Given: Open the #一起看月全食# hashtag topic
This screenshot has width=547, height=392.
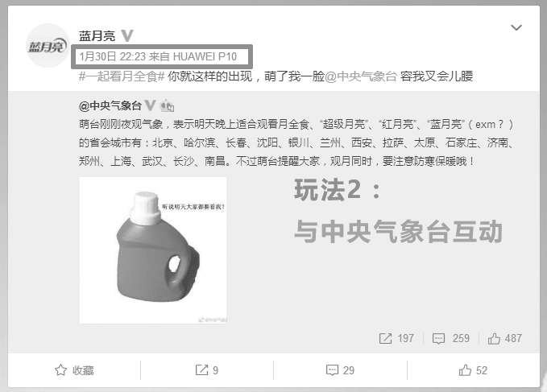Looking at the screenshot, I should (x=122, y=76).
